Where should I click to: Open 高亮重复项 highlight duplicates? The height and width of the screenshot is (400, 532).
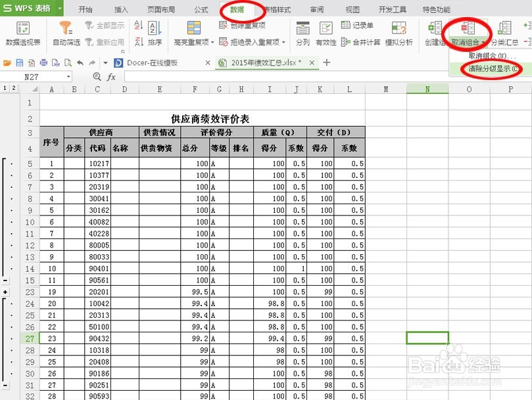194,33
